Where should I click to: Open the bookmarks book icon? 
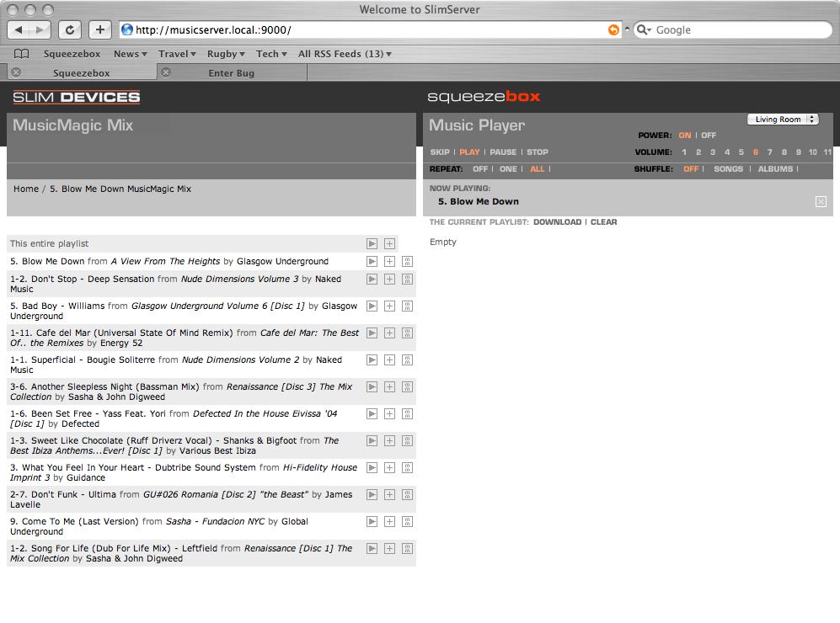pos(21,54)
